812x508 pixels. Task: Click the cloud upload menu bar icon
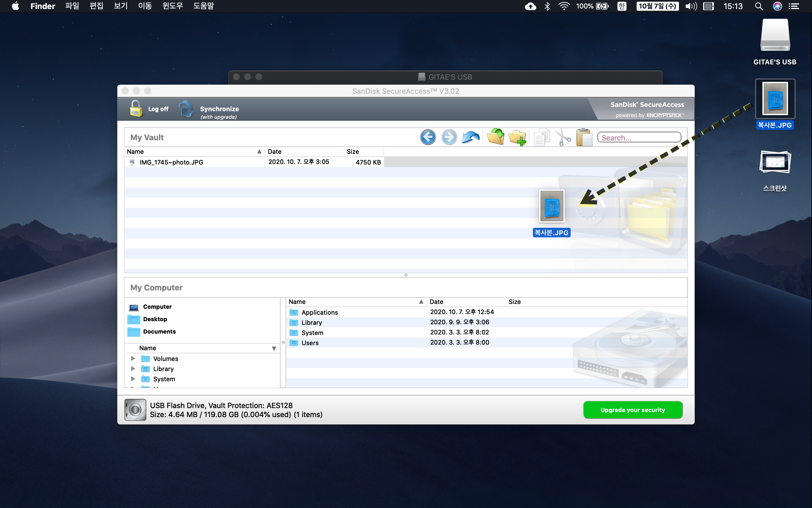point(531,6)
